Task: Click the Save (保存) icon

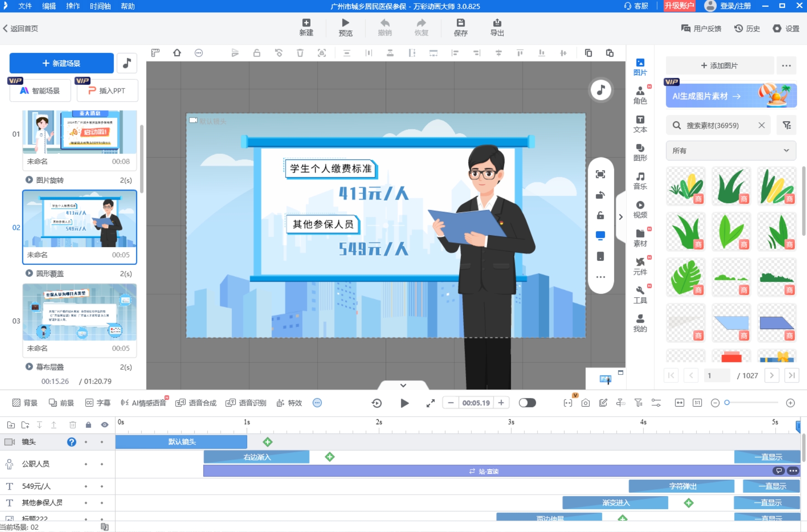Action: click(460, 27)
